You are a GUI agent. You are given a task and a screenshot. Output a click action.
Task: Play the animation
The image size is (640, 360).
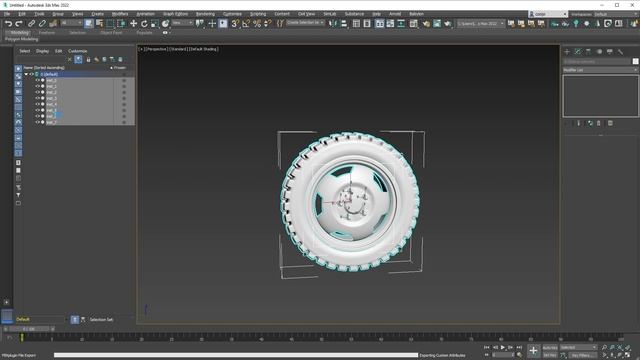(503, 347)
